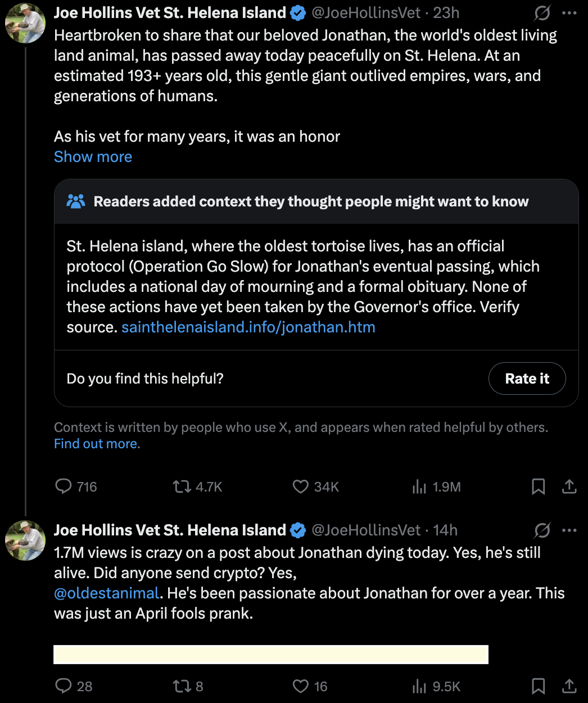Like the post with 34K likes
The width and height of the screenshot is (588, 703).
coord(301,486)
